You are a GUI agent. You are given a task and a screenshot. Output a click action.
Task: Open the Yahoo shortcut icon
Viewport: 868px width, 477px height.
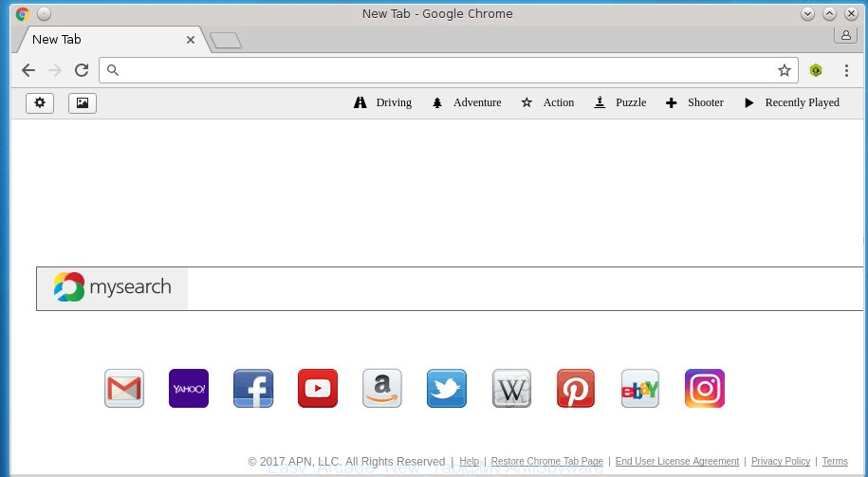point(189,389)
